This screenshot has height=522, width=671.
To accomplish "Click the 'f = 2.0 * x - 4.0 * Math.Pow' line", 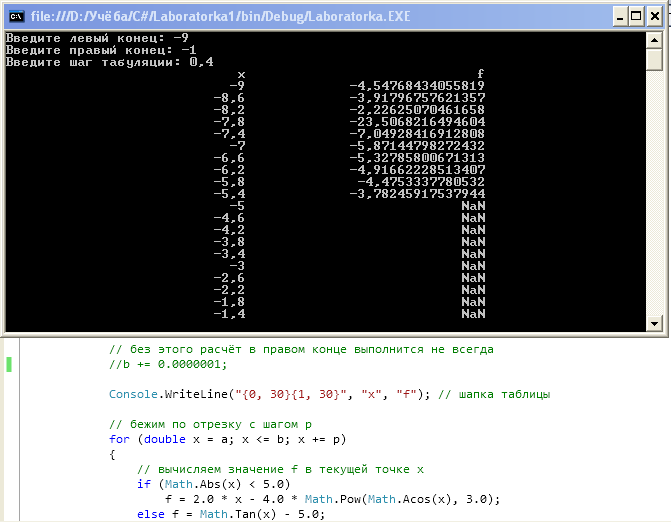I will point(333,499).
